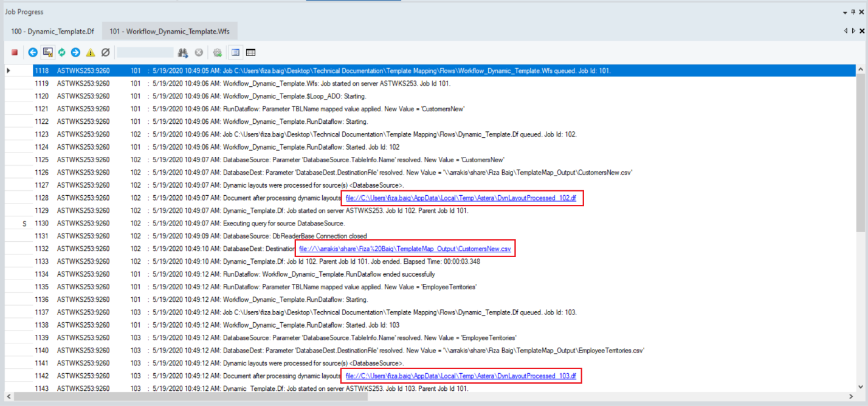The width and height of the screenshot is (868, 406).
Task: Click the yellow warning triangle icon
Action: click(91, 53)
